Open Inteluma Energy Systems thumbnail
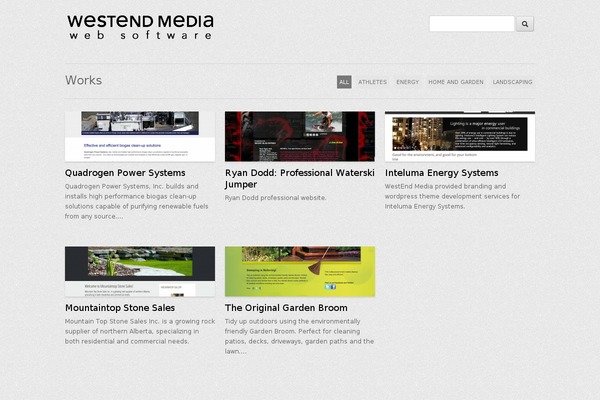 coord(460,136)
